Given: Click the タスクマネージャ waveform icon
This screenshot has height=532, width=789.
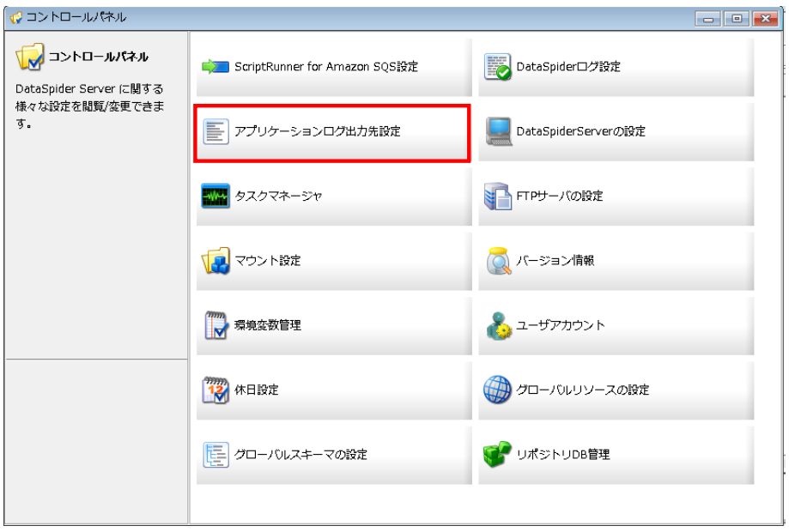Looking at the screenshot, I should pyautogui.click(x=215, y=196).
